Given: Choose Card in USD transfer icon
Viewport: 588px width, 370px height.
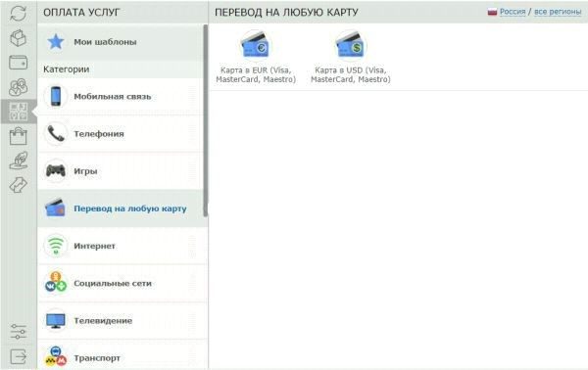Looking at the screenshot, I should [350, 46].
